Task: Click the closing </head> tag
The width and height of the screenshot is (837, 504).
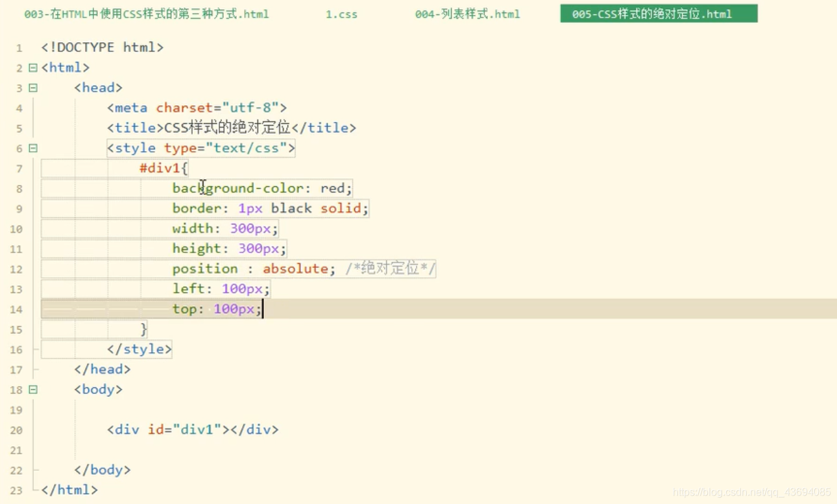Action: pos(103,369)
